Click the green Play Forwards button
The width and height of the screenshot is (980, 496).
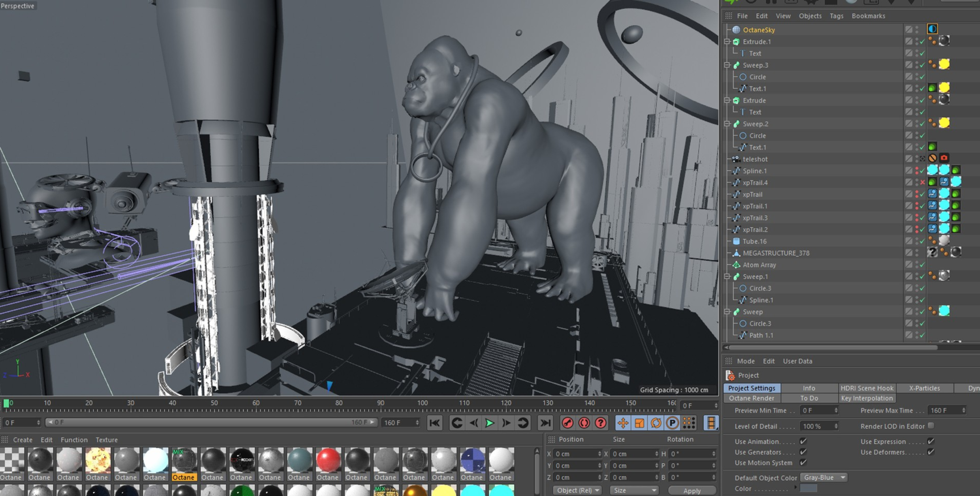(x=490, y=423)
